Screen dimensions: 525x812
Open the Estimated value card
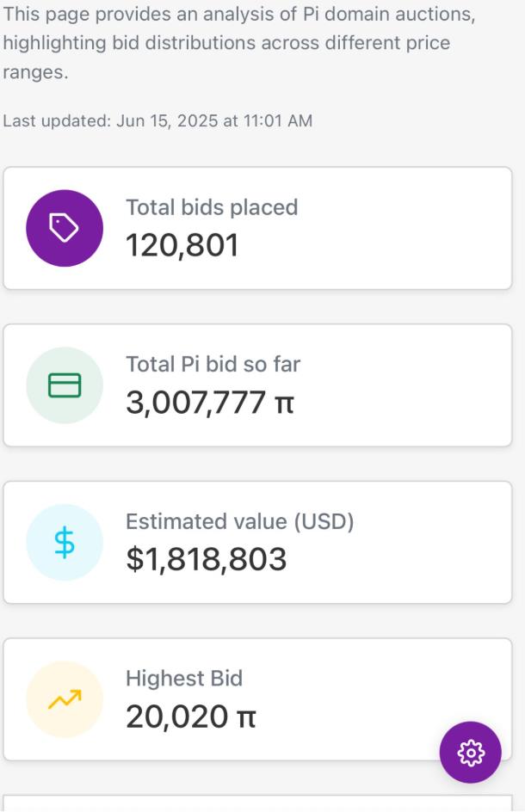coord(257,542)
